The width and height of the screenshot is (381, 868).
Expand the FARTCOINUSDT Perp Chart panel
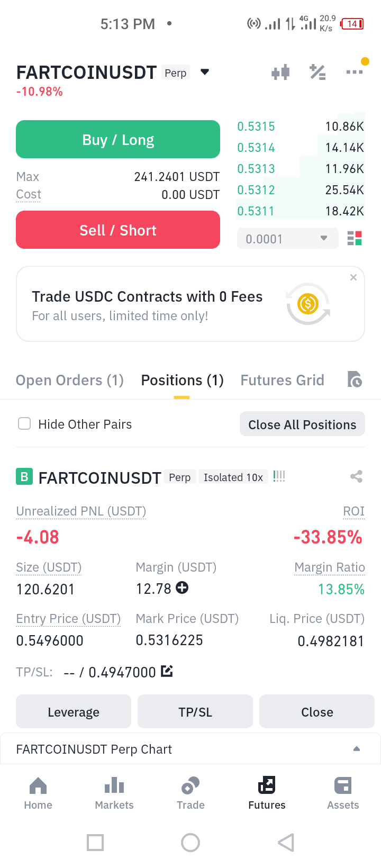pyautogui.click(x=190, y=749)
